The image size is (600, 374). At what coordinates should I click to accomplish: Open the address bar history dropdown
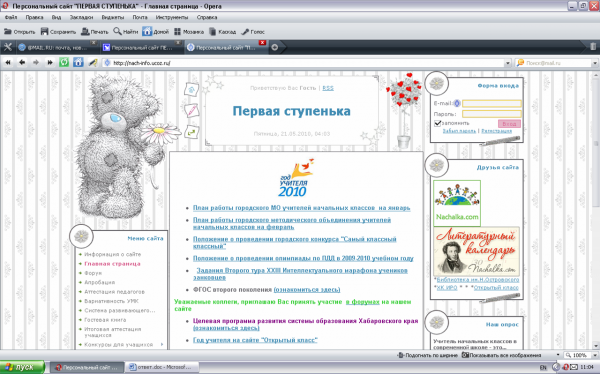point(508,63)
